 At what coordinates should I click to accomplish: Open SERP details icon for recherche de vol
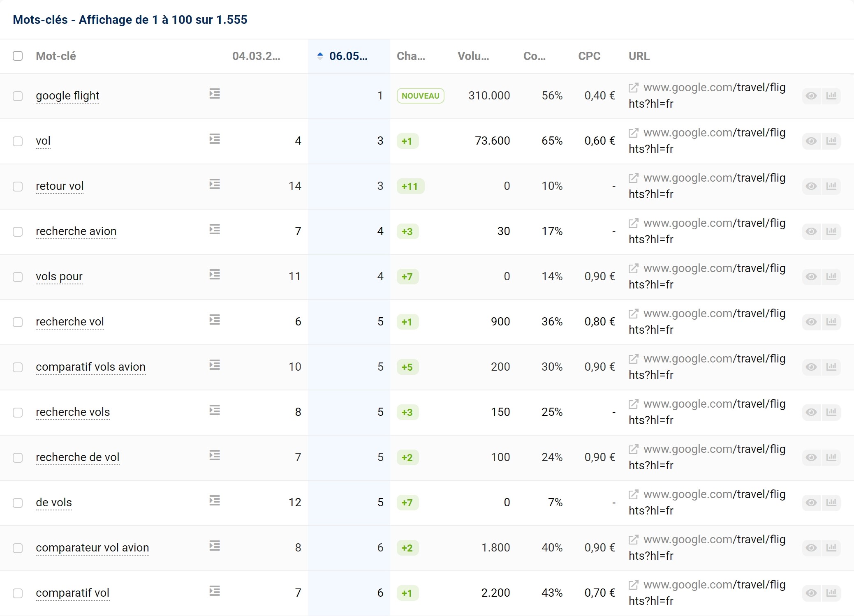pyautogui.click(x=215, y=455)
